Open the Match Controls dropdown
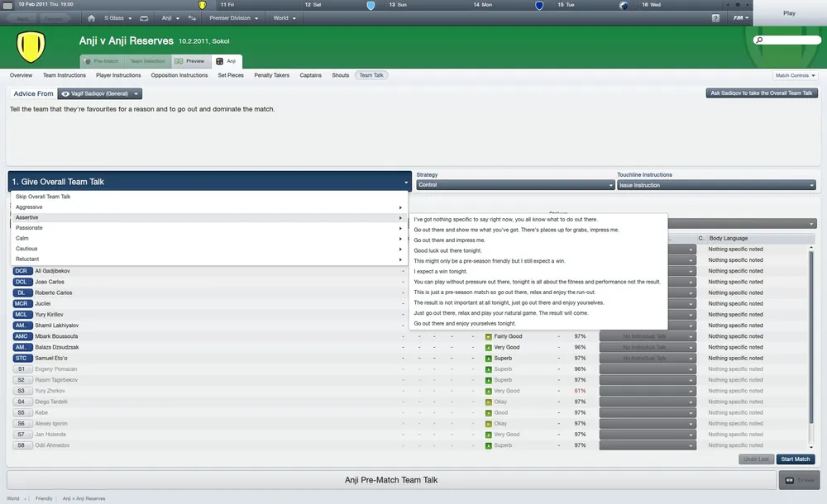The height and width of the screenshot is (504, 827). (795, 75)
